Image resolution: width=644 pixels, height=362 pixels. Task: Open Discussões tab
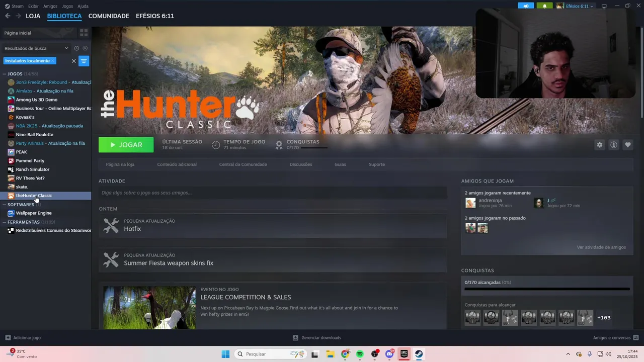tap(301, 164)
